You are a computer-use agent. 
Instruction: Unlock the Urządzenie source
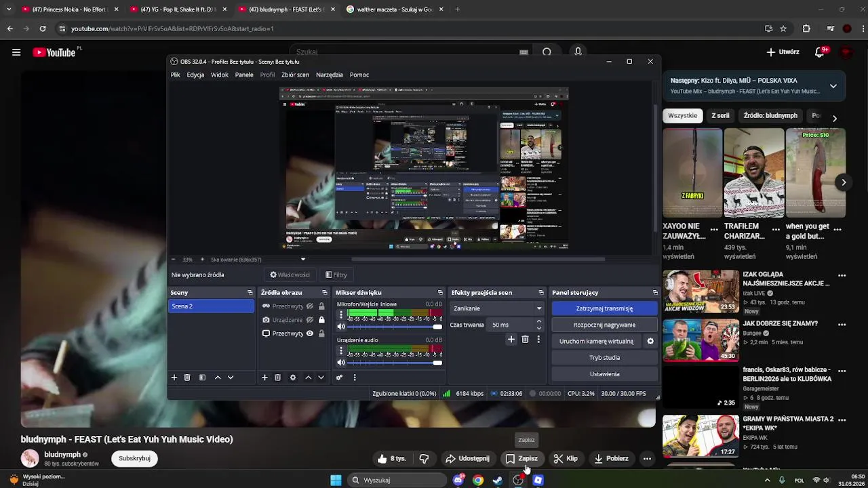pos(321,320)
